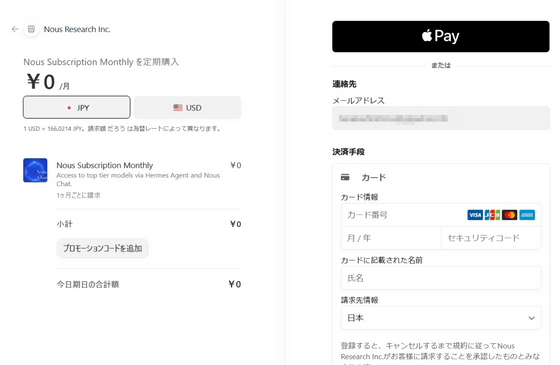Focus the 月 / 年 expiry field
560x365 pixels.
pyautogui.click(x=391, y=238)
